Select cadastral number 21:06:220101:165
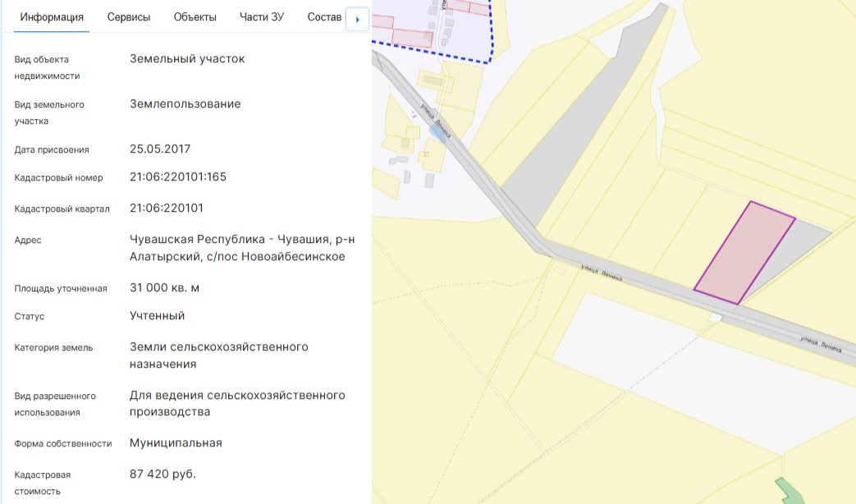Screen dimensions: 856x504 pos(178,177)
